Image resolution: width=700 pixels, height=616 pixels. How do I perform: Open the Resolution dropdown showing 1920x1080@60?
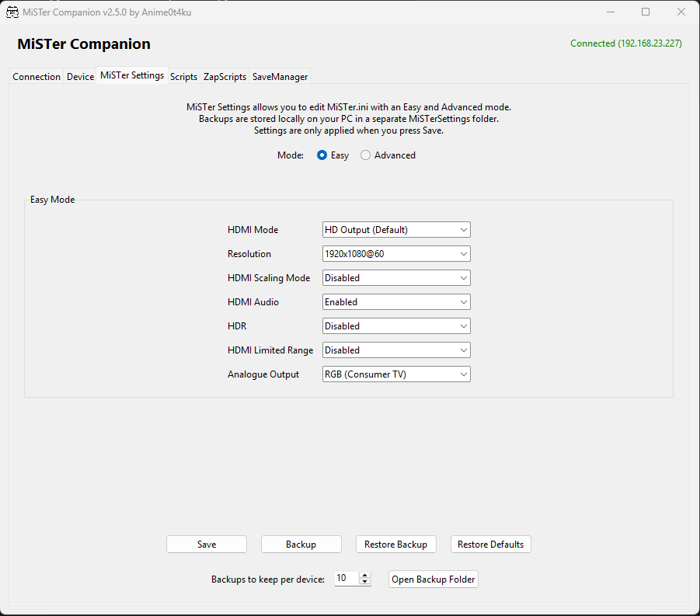[396, 254]
